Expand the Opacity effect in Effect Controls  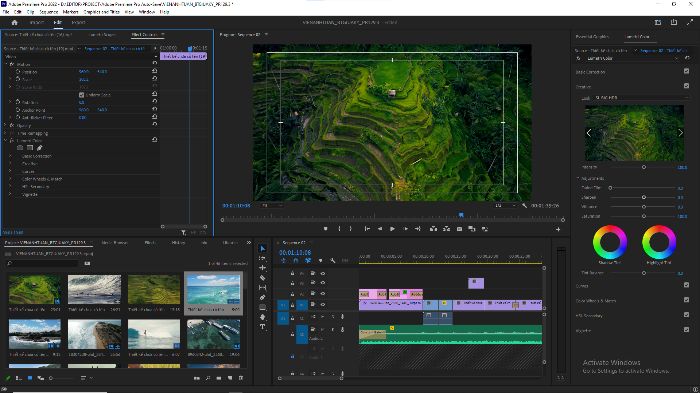(x=5, y=125)
